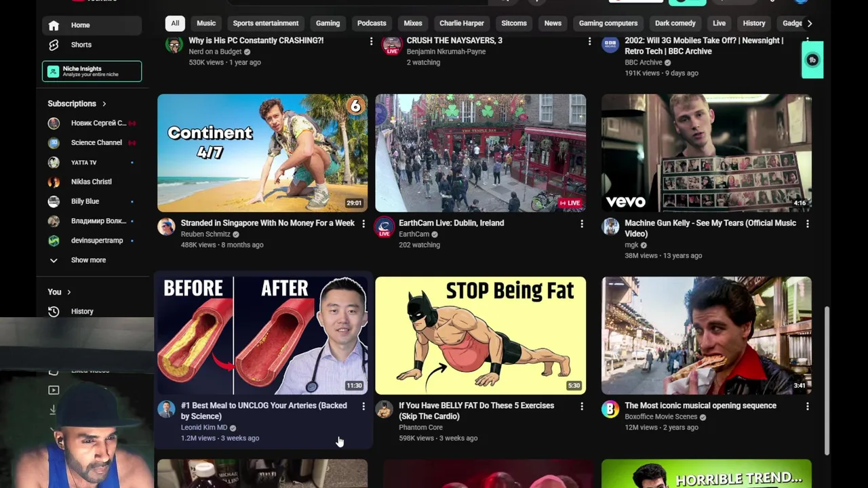Open EarthCam Live Dublin thumbnail
The height and width of the screenshot is (488, 868).
pos(481,153)
